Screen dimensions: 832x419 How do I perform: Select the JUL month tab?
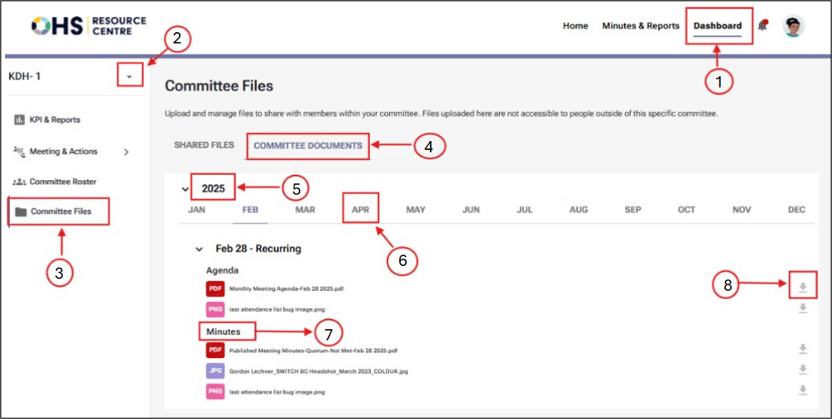point(524,210)
